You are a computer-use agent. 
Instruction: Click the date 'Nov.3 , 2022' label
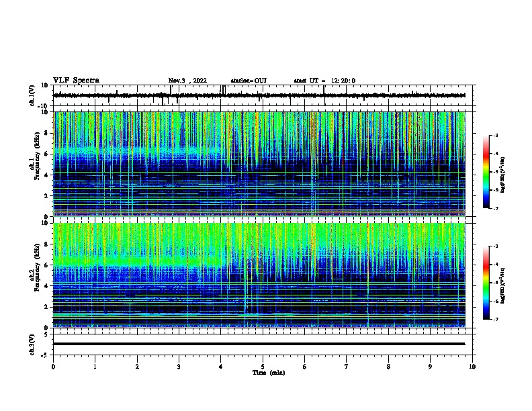click(187, 81)
